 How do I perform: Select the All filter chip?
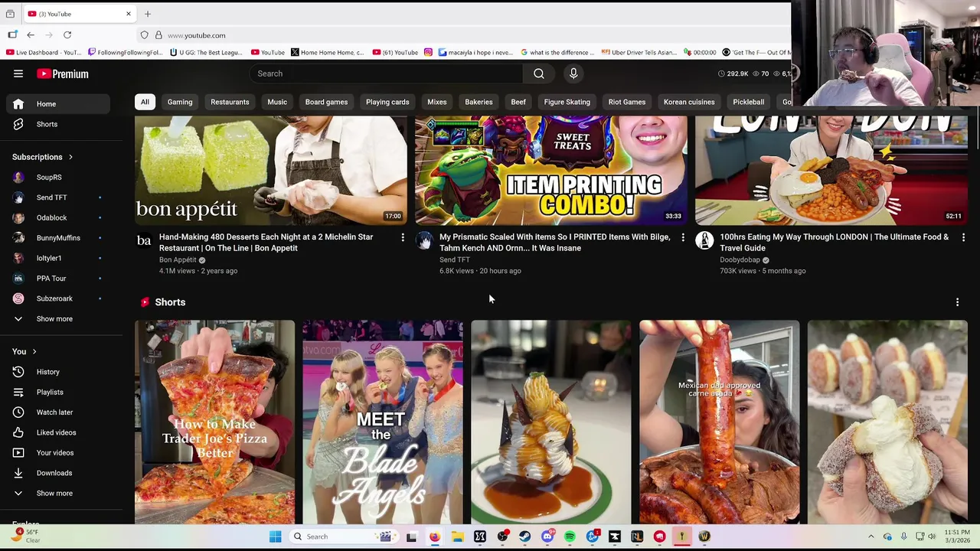(145, 102)
